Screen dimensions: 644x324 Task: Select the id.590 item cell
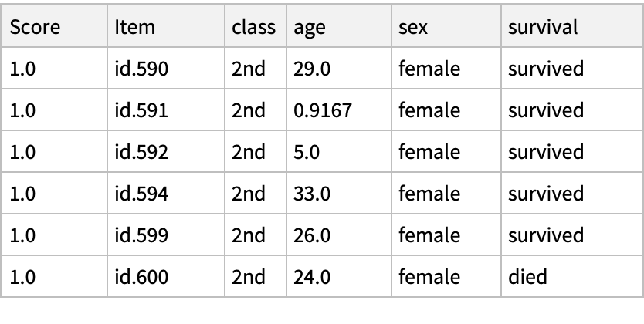[x=141, y=69]
